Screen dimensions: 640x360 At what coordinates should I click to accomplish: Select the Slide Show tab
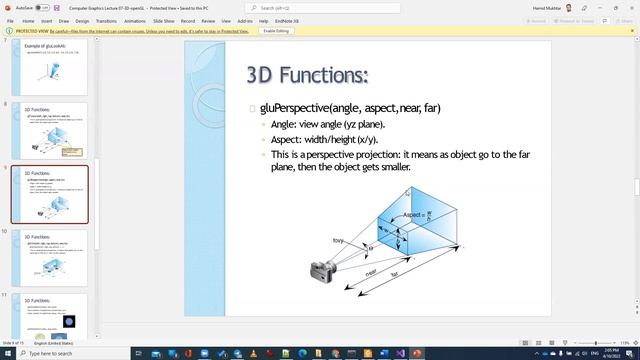[x=164, y=21]
